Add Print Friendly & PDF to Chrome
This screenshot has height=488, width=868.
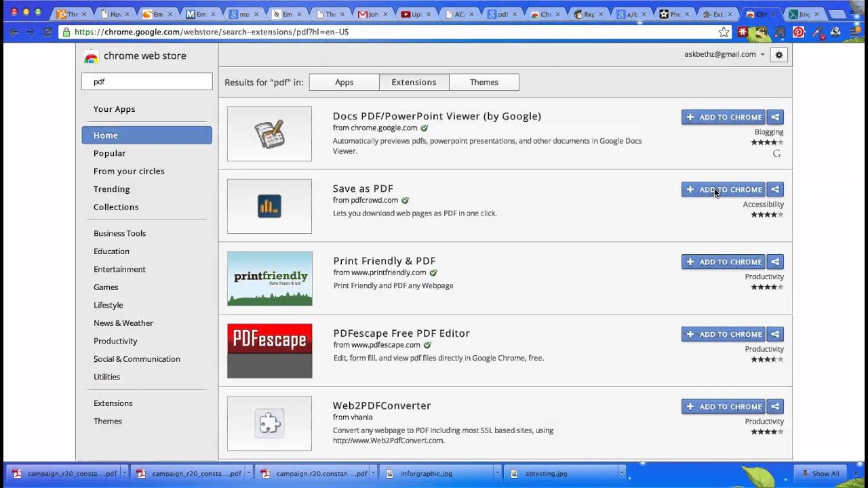(723, 262)
